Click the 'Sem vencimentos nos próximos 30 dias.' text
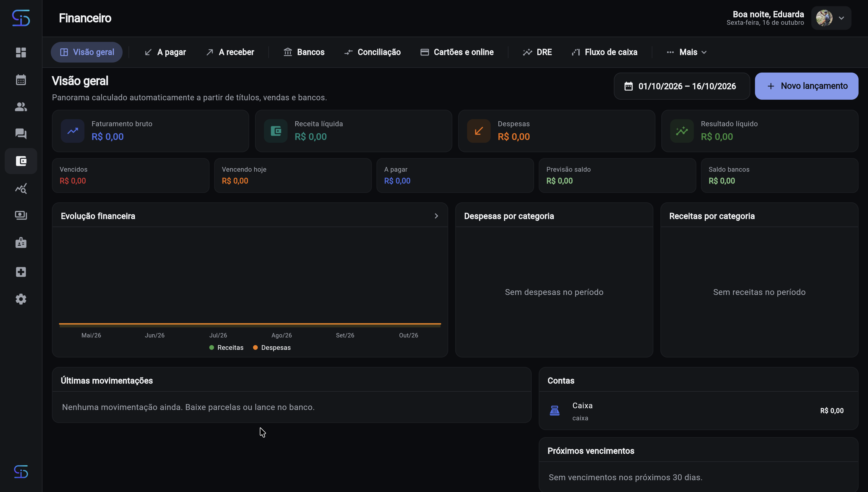Screen dimensions: 868x492 tap(626, 478)
